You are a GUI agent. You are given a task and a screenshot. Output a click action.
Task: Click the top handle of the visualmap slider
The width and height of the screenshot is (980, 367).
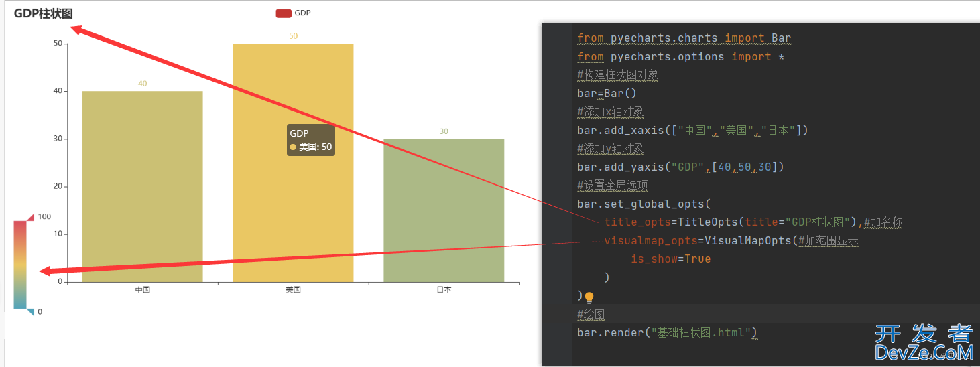click(31, 217)
